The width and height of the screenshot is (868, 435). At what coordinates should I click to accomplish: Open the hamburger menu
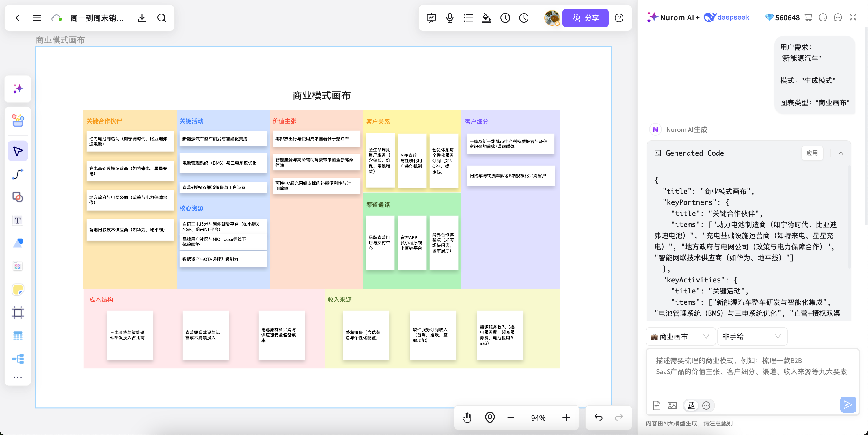click(x=37, y=18)
